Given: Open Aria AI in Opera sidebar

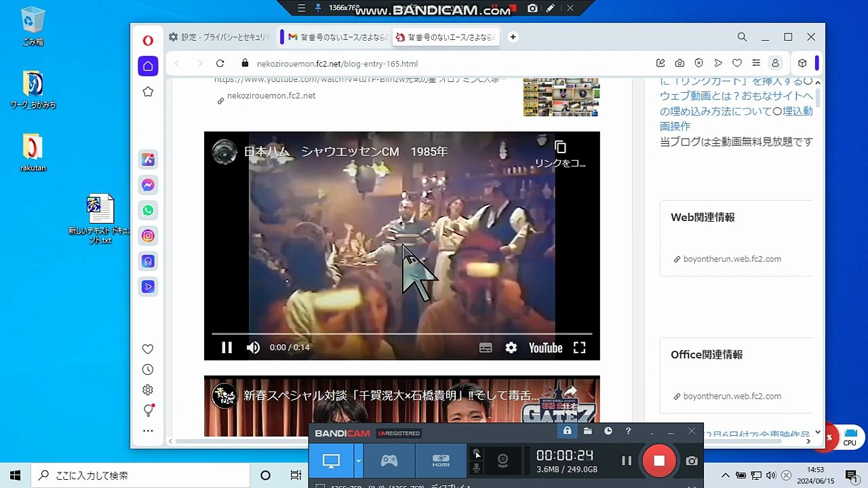Looking at the screenshot, I should tap(148, 160).
